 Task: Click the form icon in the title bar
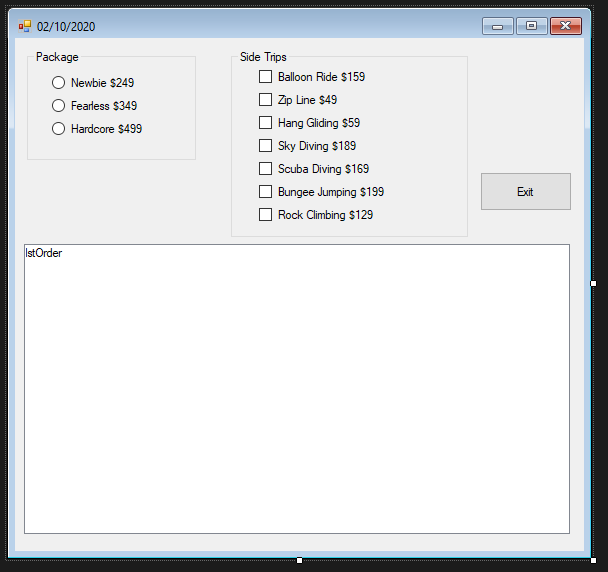[x=25, y=26]
